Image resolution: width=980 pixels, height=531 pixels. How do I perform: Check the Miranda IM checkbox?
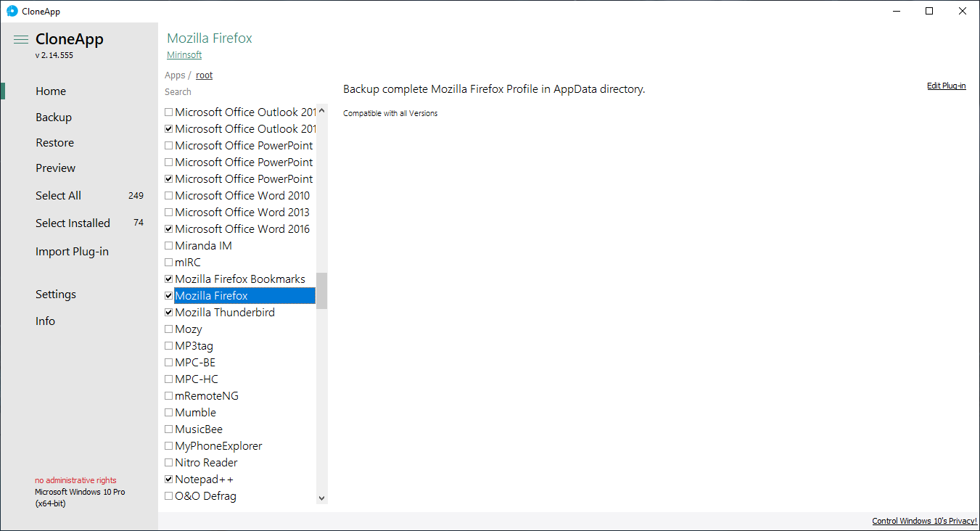(x=169, y=246)
